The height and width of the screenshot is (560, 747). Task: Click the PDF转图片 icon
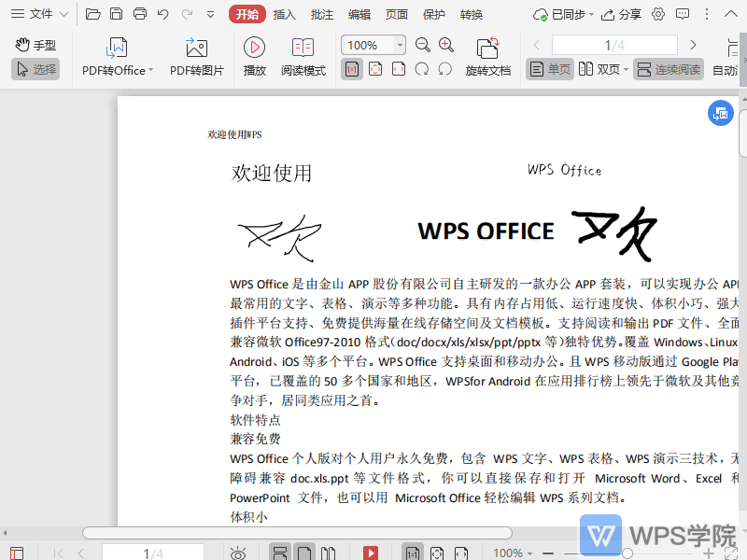pyautogui.click(x=196, y=49)
